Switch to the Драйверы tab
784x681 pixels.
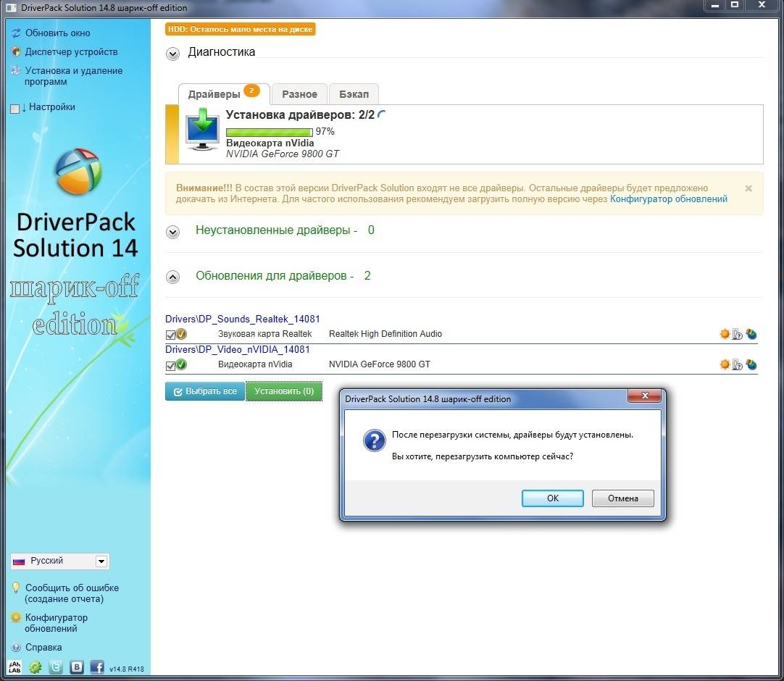click(x=223, y=94)
